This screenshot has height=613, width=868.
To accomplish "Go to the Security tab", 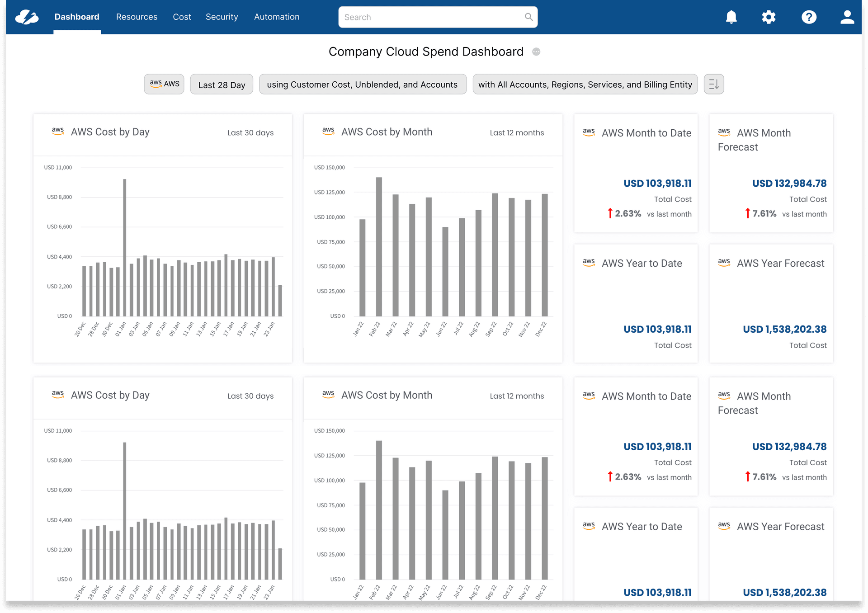I will point(222,17).
